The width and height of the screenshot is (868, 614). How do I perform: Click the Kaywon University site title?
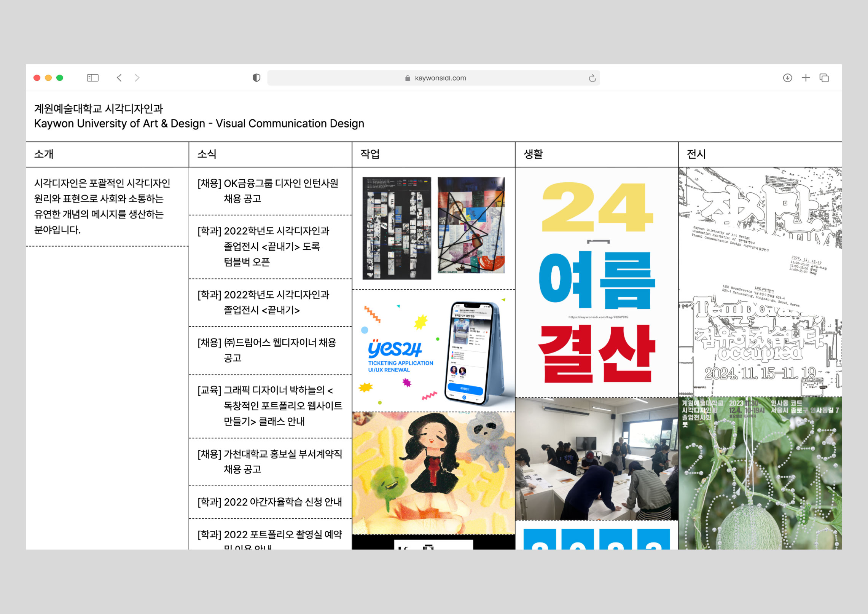pyautogui.click(x=199, y=116)
